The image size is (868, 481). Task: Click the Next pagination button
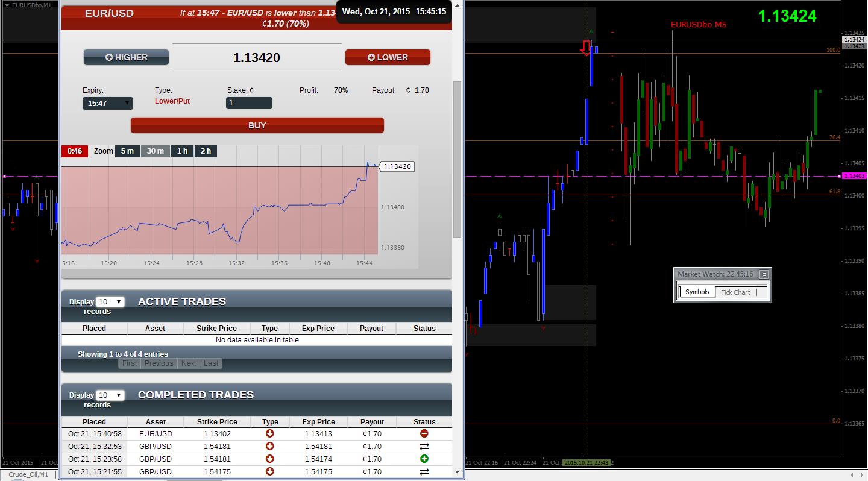[189, 363]
